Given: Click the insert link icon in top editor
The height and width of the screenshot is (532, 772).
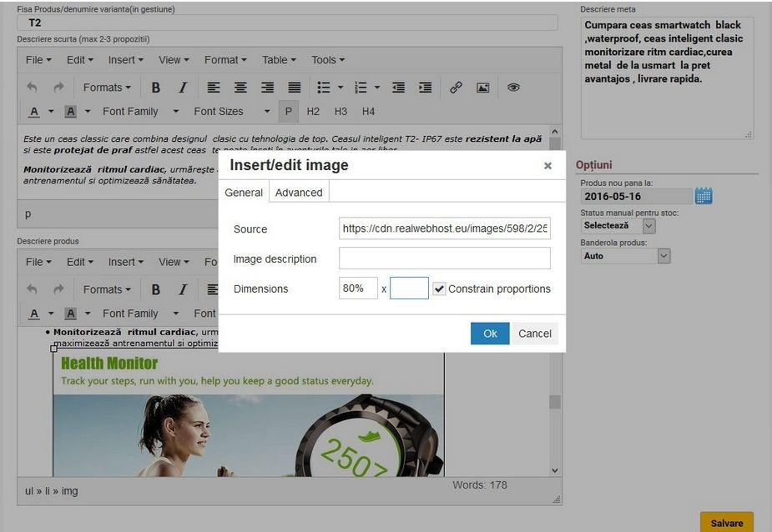Looking at the screenshot, I should pyautogui.click(x=456, y=88).
